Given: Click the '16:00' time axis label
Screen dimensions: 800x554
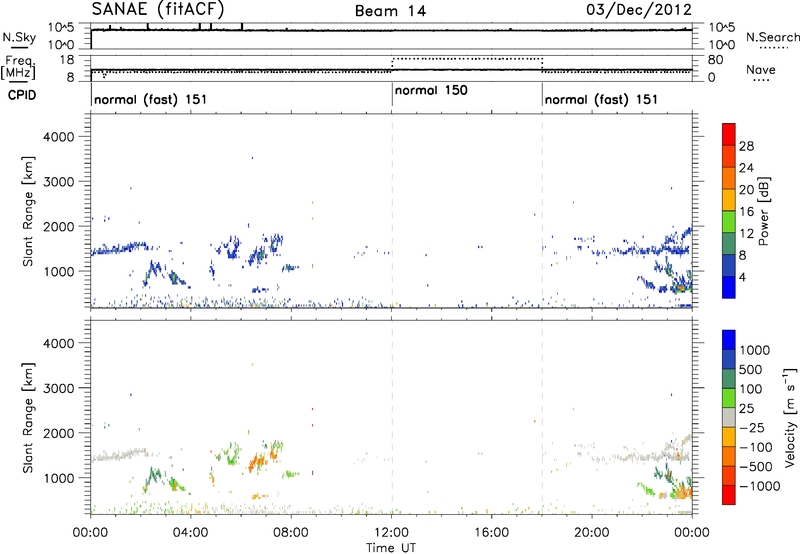Looking at the screenshot, I should click(492, 533).
